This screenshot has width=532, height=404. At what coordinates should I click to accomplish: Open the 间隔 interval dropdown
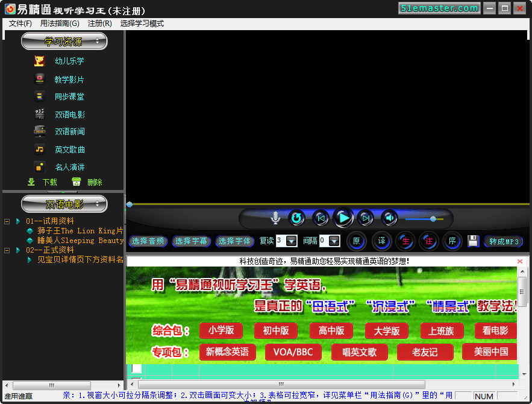pyautogui.click(x=334, y=241)
